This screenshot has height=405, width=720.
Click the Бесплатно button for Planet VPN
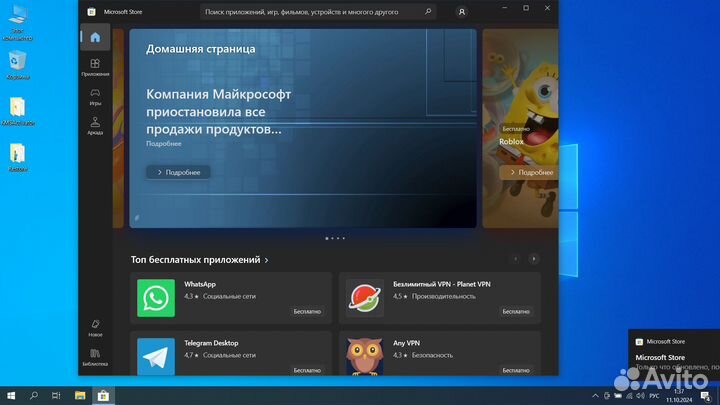click(x=516, y=311)
